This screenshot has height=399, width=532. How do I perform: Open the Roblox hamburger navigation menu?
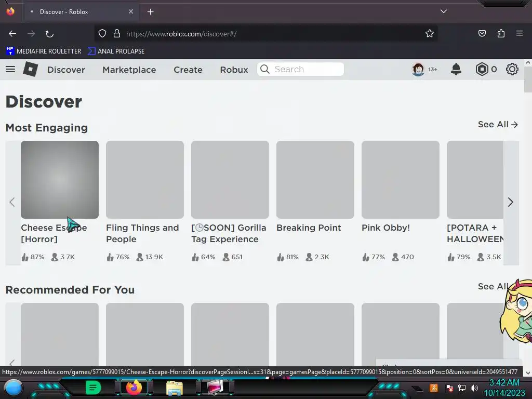tap(10, 69)
